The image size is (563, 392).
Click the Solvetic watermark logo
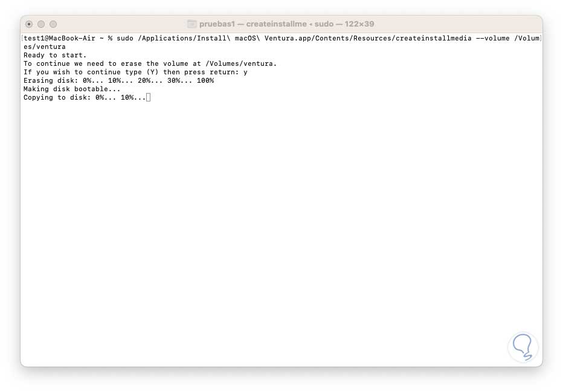pyautogui.click(x=523, y=347)
